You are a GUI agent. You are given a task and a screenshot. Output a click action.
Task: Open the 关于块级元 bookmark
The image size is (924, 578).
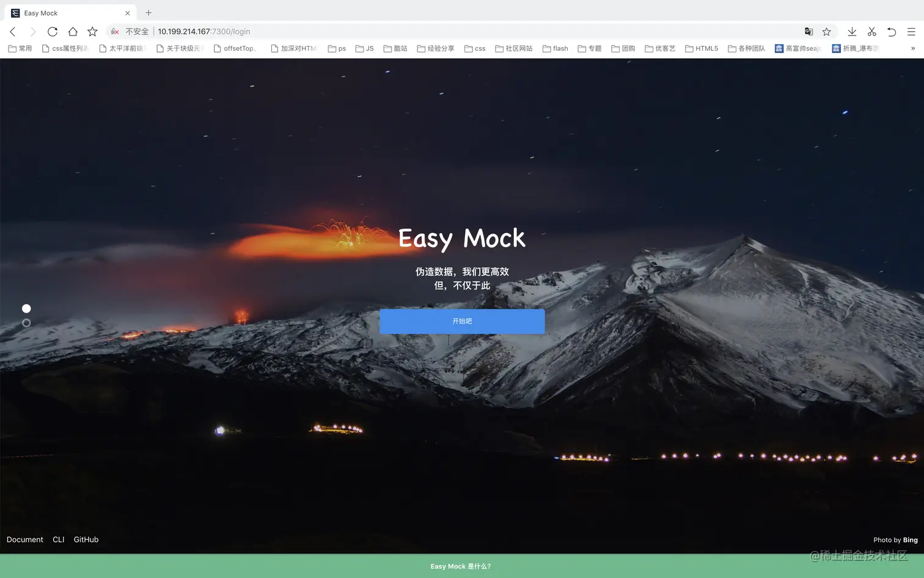click(180, 48)
